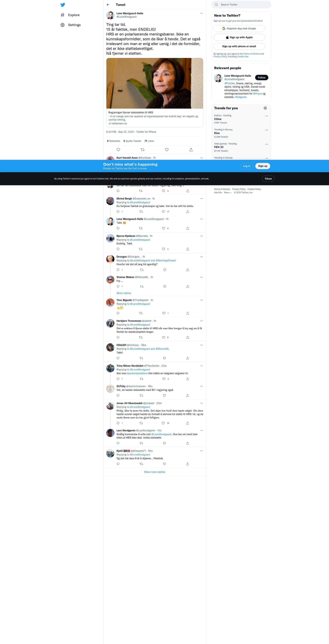
Task: Open the Terms of Service footer link
Action: click(222, 189)
